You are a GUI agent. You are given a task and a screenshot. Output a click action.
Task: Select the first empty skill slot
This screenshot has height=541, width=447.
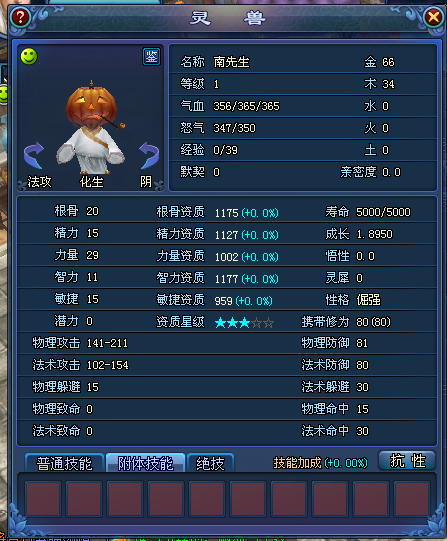click(x=43, y=499)
